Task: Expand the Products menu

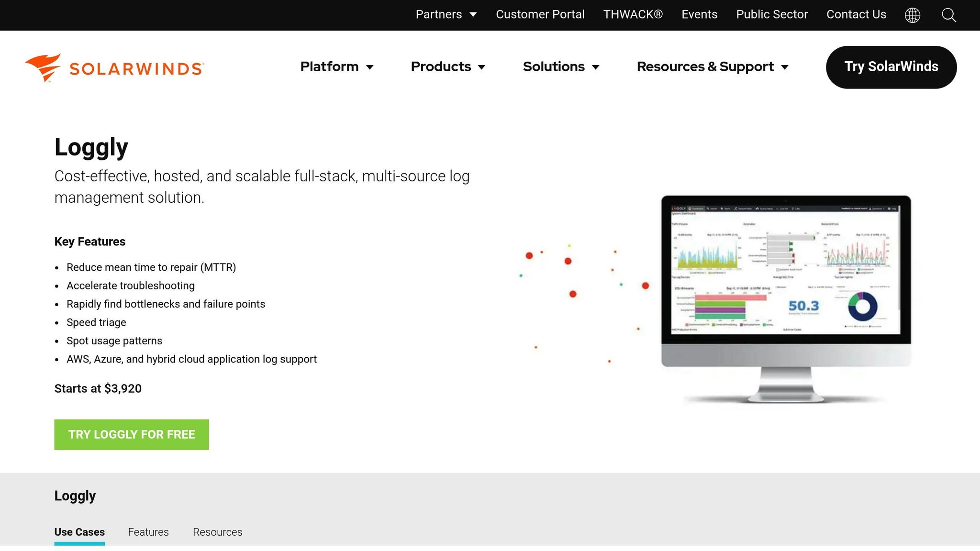Action: (x=447, y=66)
